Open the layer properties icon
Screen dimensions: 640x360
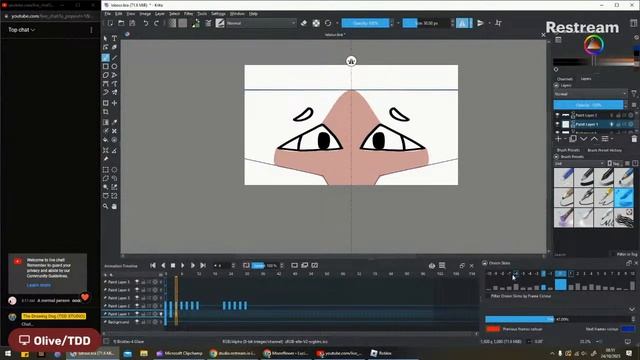tap(605, 139)
